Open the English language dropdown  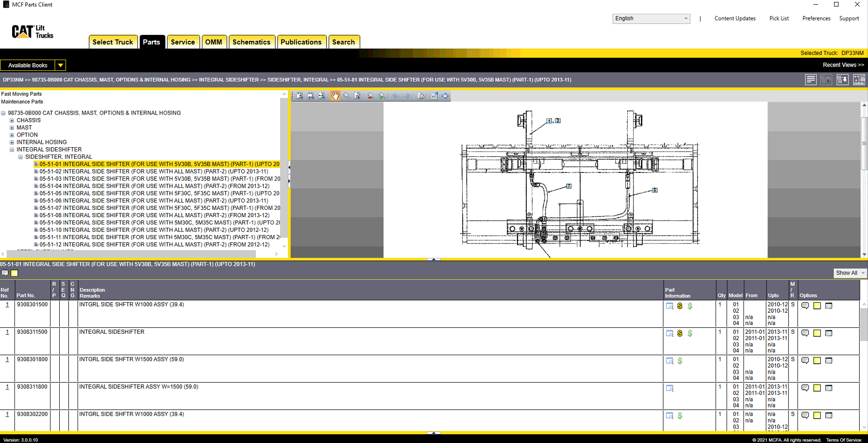[651, 18]
